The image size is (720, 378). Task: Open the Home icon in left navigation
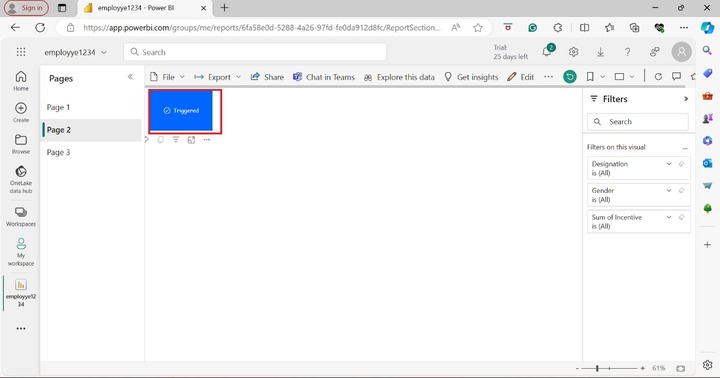(x=21, y=81)
